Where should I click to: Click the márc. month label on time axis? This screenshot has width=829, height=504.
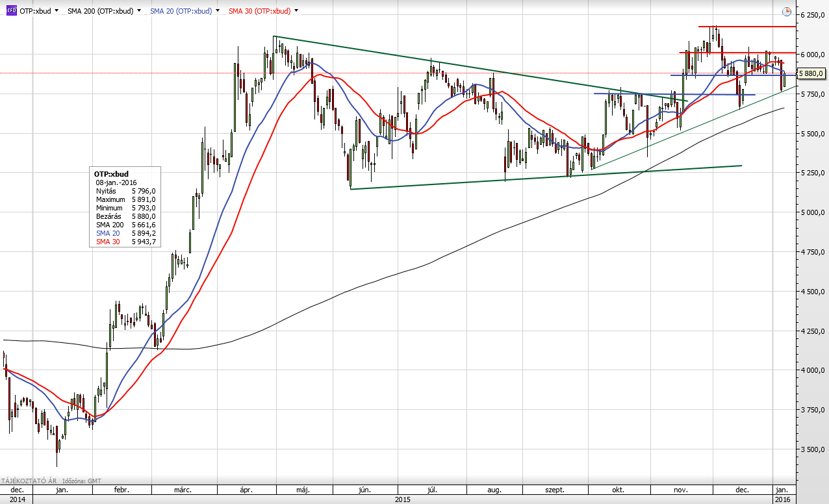pyautogui.click(x=182, y=490)
